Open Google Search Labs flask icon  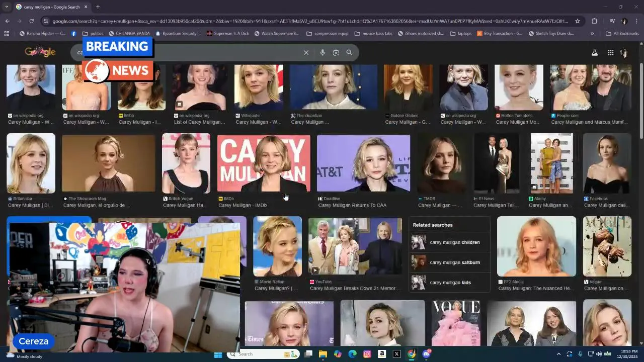[x=595, y=52]
